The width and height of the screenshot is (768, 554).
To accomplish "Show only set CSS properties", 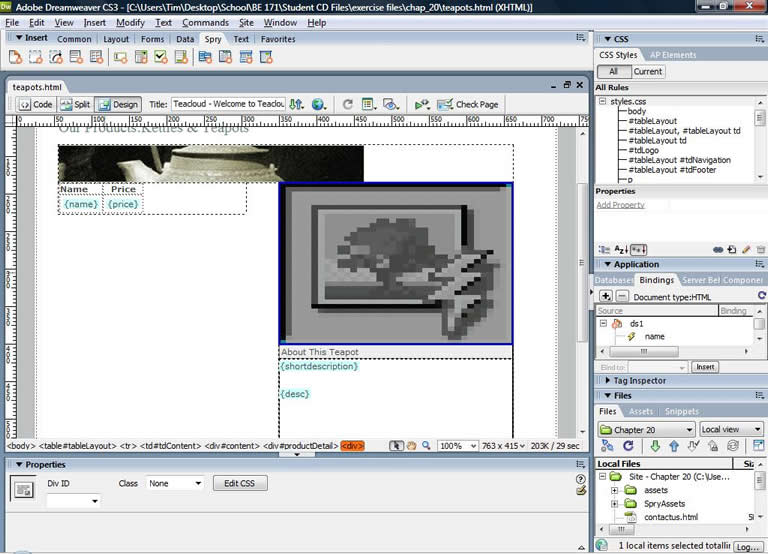I will coord(639,250).
